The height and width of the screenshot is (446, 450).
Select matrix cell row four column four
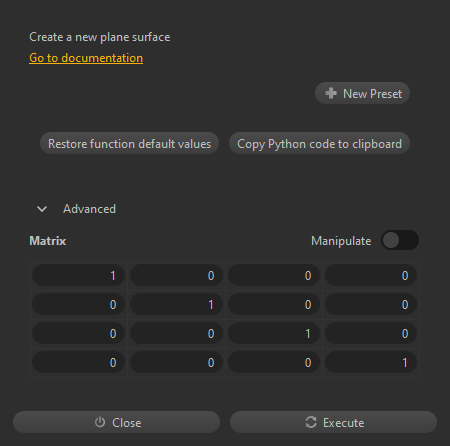click(371, 362)
